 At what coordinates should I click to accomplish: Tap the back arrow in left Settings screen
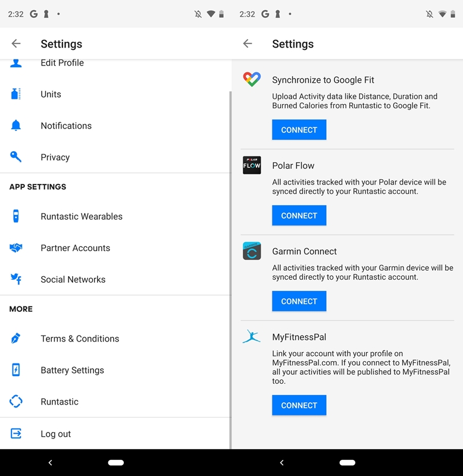[x=16, y=43]
